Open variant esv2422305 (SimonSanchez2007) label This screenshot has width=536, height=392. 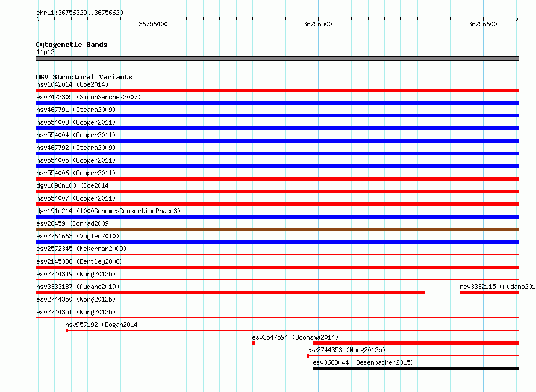coord(89,97)
